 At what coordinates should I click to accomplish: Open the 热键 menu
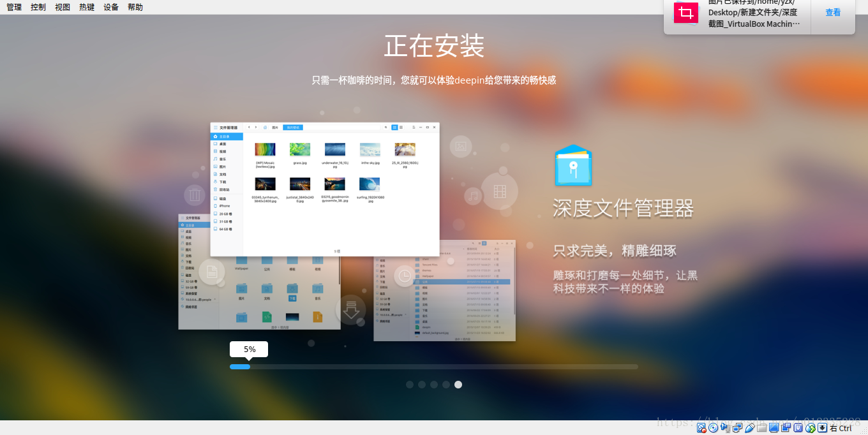click(87, 7)
